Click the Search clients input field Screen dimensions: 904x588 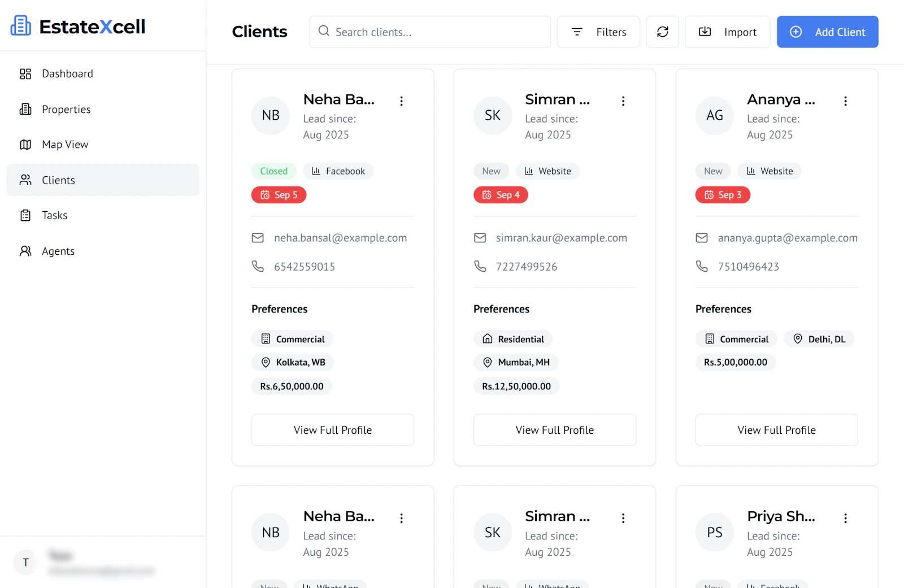pyautogui.click(x=429, y=32)
